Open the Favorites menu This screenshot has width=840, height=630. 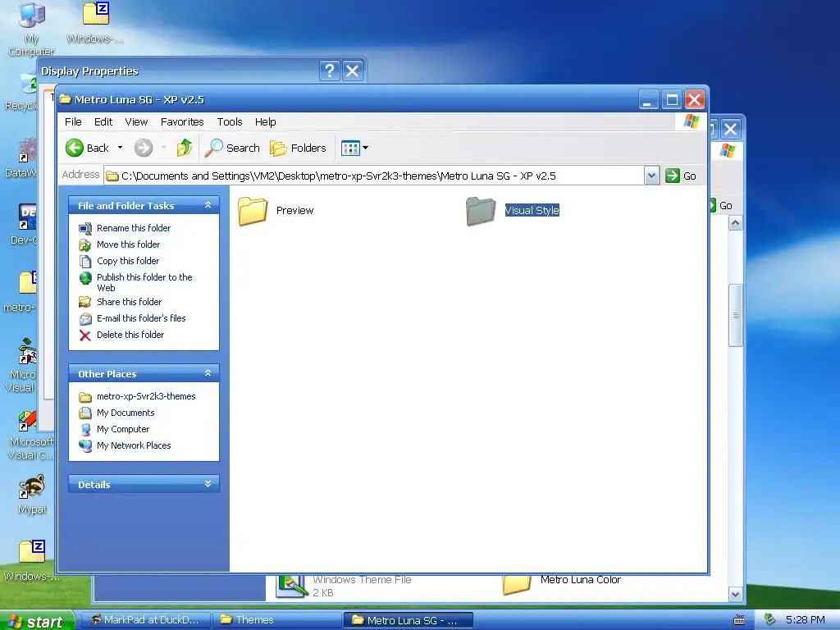point(182,121)
